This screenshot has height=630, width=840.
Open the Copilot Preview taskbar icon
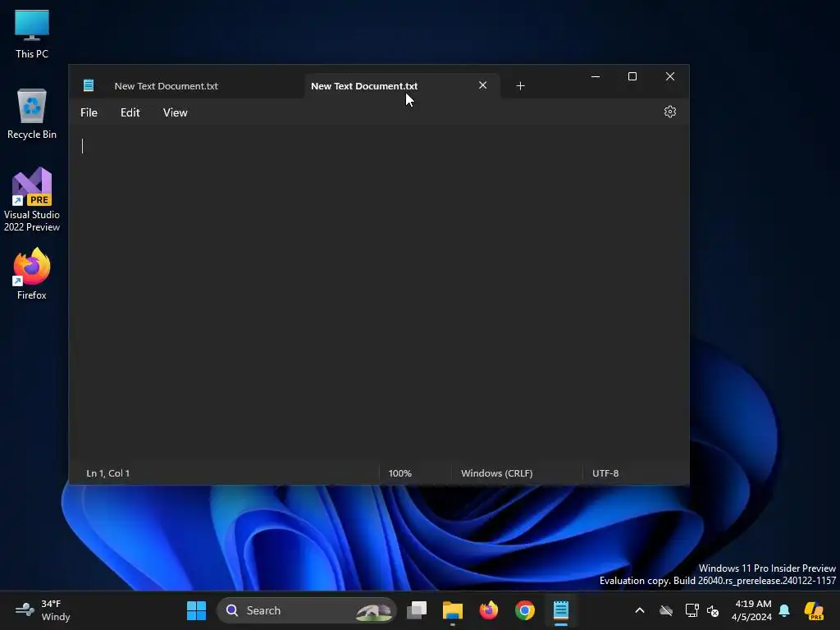pyautogui.click(x=814, y=610)
